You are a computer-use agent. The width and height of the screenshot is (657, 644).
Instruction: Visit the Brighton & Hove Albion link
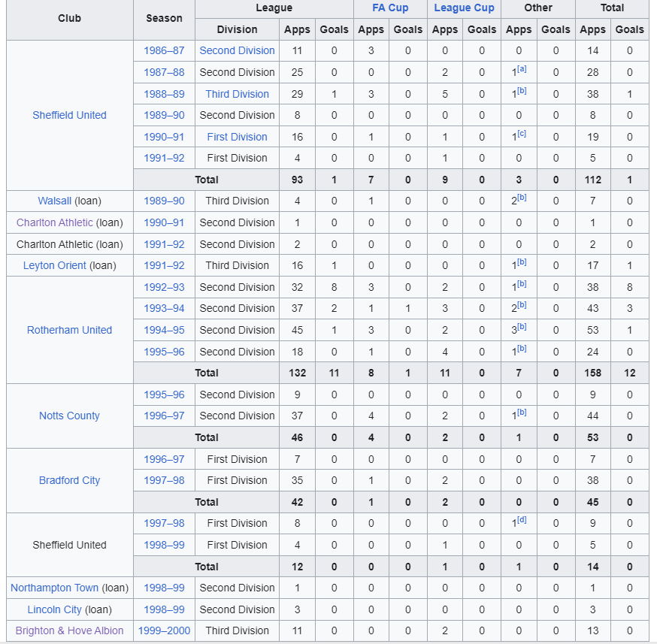(70, 630)
